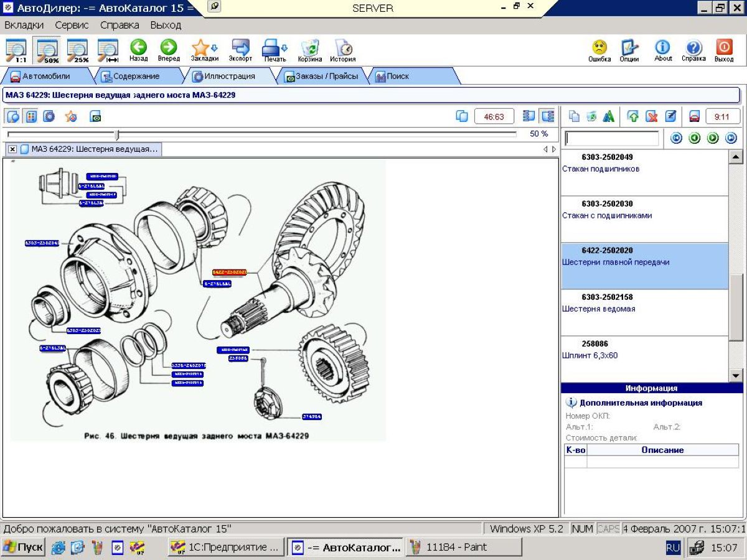Image resolution: width=747 pixels, height=560 pixels.
Task: Click the Выход menu item
Action: coord(166,26)
